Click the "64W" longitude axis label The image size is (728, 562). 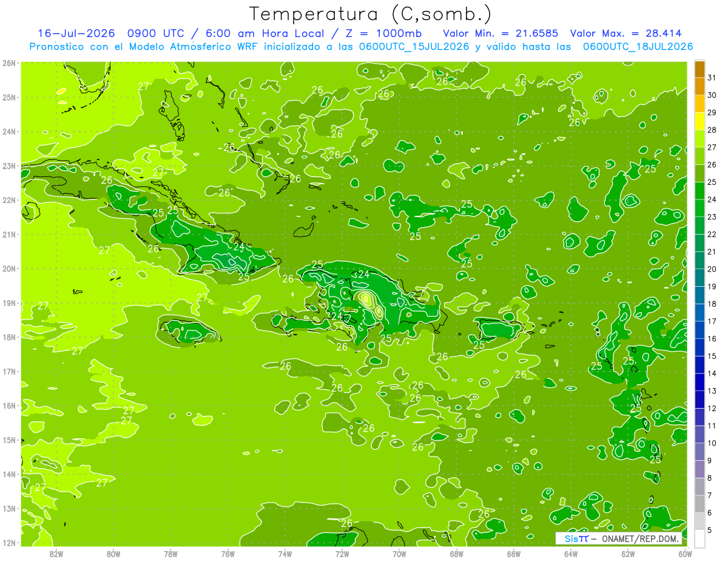click(571, 554)
